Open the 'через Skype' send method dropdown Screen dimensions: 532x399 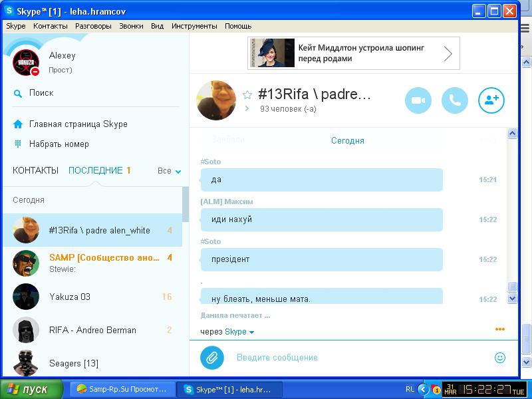click(239, 331)
